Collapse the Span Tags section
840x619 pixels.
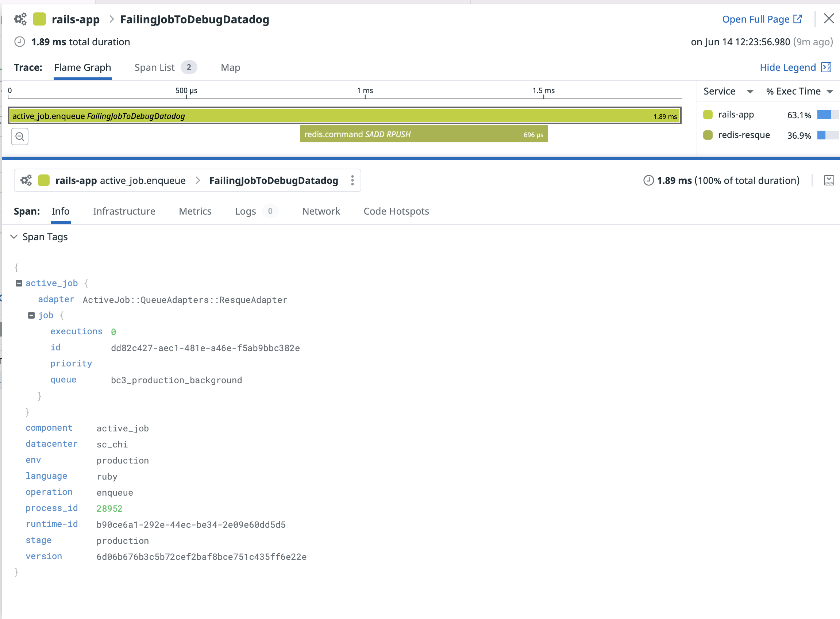14,237
